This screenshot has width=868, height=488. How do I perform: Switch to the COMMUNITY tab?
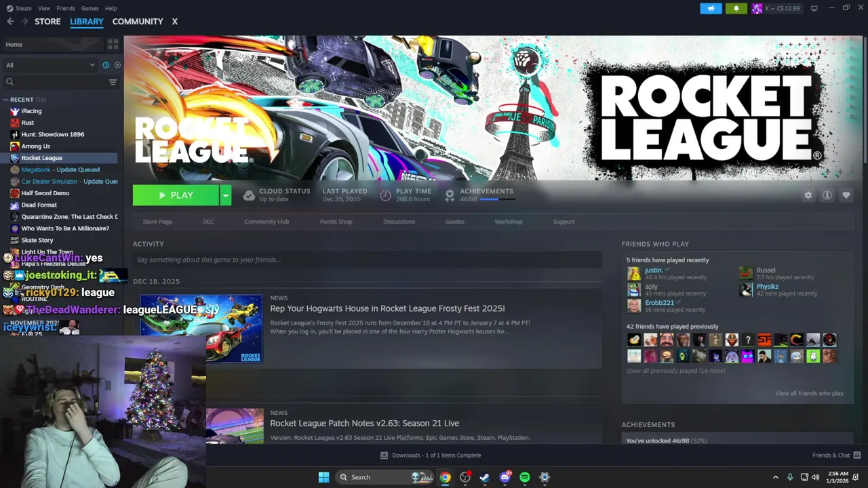click(x=138, y=22)
